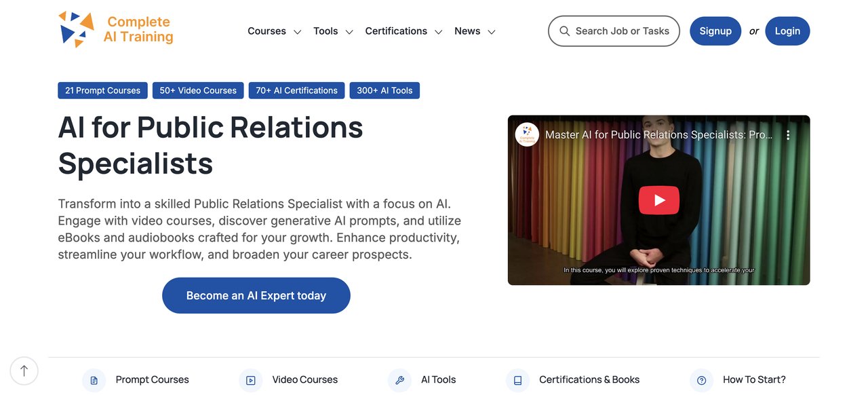Click the Signup button
The width and height of the screenshot is (868, 395).
[715, 31]
